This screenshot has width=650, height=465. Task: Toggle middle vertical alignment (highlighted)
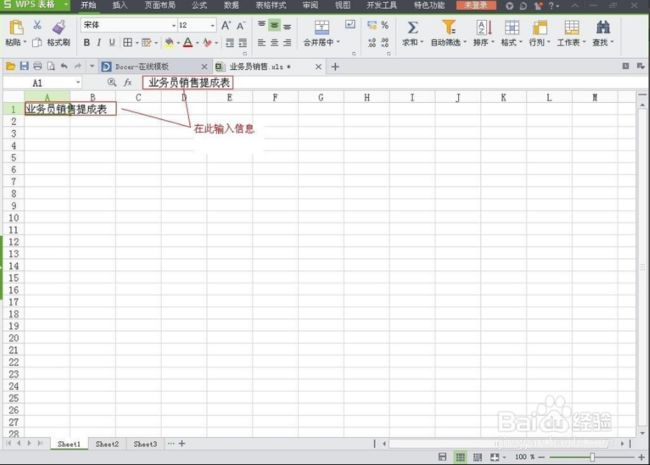coord(274,25)
